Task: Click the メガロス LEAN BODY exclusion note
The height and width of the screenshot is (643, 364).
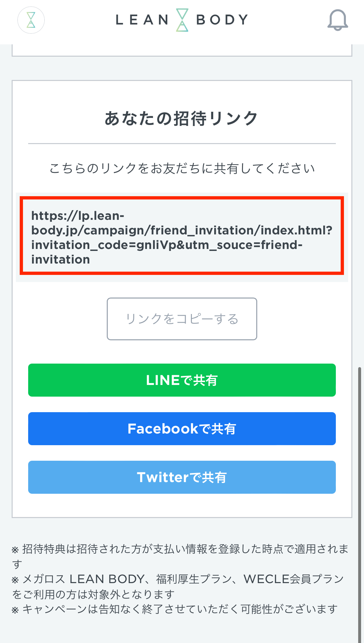Action: coord(178,586)
